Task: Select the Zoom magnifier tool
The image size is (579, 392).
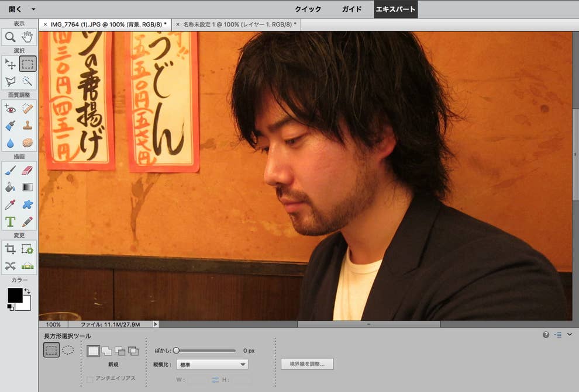Action: click(11, 37)
